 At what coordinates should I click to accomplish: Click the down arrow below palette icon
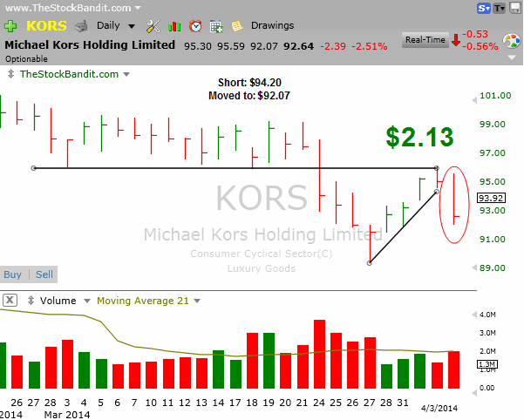pos(512,58)
